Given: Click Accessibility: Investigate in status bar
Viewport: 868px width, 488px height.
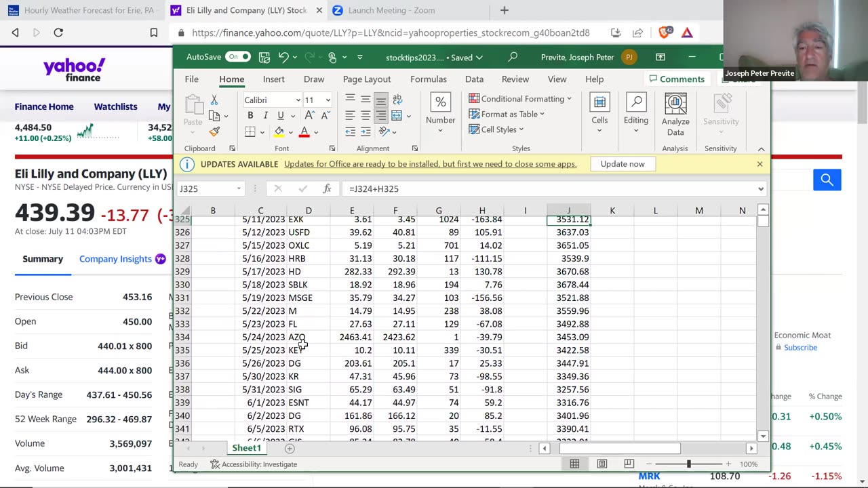Looking at the screenshot, I should tap(254, 464).
